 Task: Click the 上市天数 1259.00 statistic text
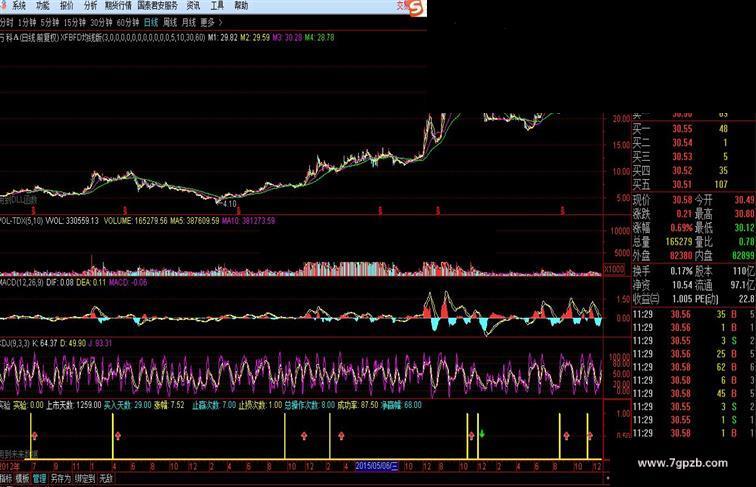point(74,405)
